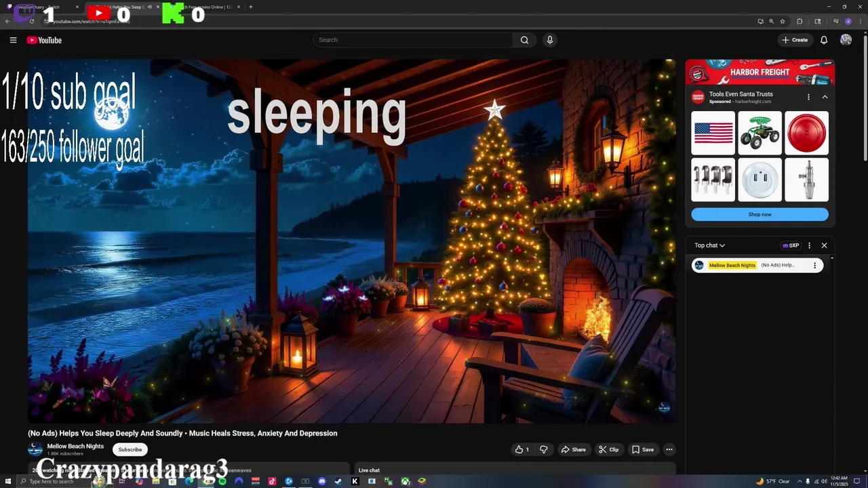The width and height of the screenshot is (868, 488).
Task: Open browser extensions puzzle icon
Action: pos(800,21)
